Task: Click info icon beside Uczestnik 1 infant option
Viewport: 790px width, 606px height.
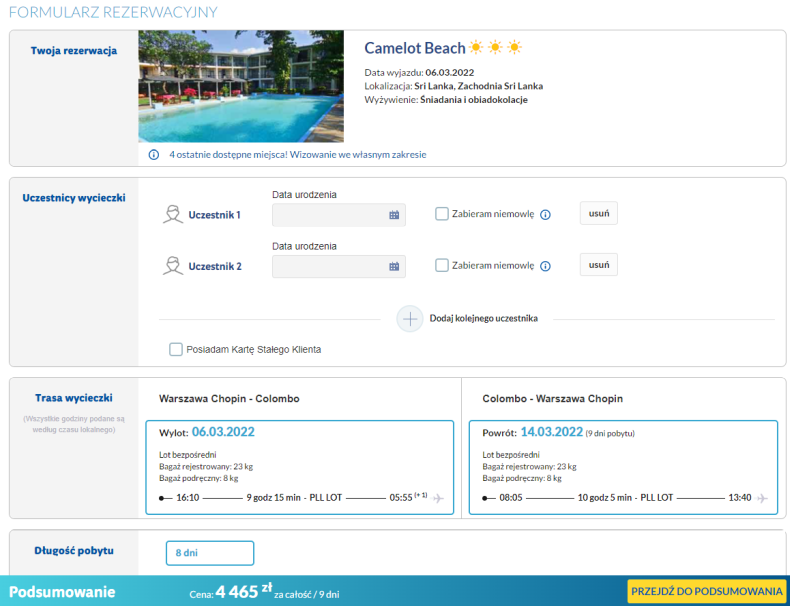Action: click(545, 214)
